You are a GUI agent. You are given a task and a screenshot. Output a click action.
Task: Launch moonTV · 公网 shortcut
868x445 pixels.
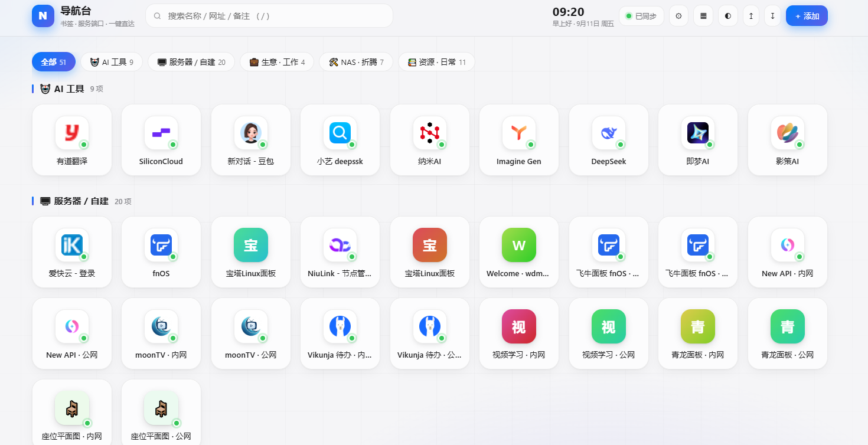[251, 333]
